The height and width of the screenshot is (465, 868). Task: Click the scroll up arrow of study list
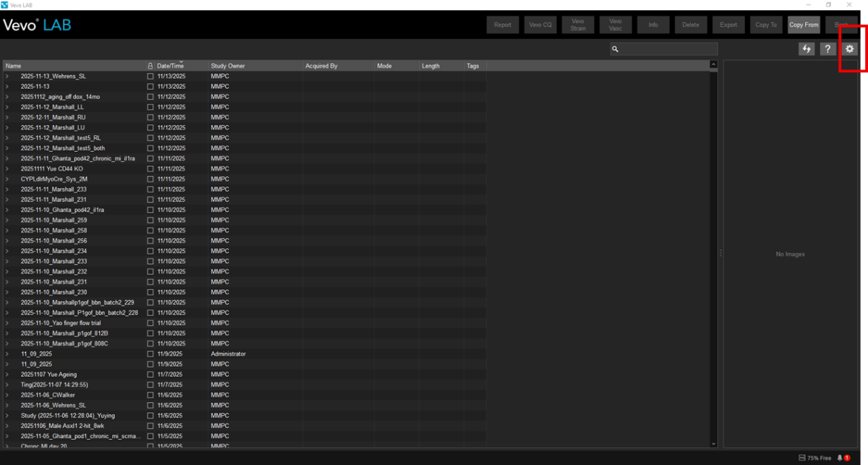click(713, 64)
